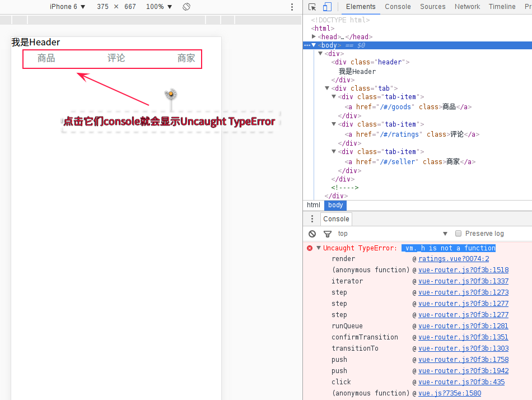
Task: Click the 商品 tab in the page
Action: 46,58
